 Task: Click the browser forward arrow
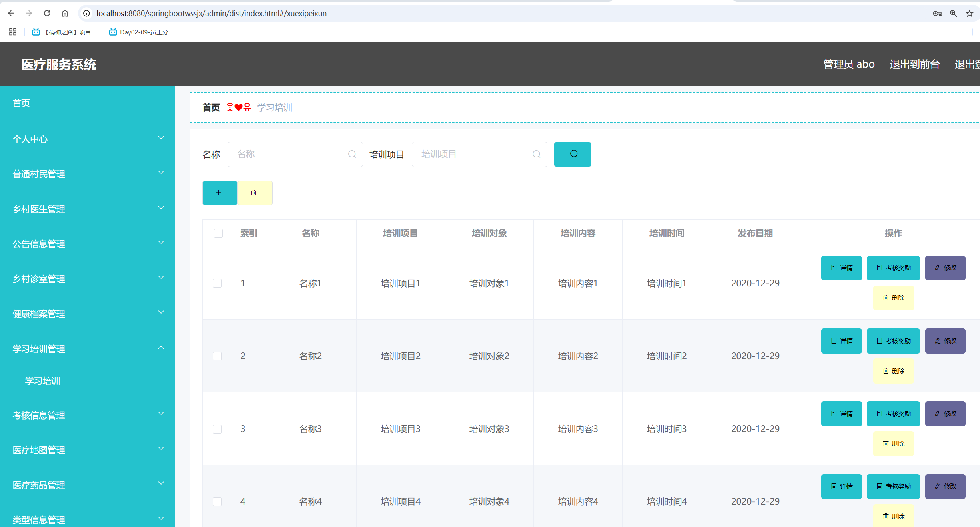[x=29, y=13]
